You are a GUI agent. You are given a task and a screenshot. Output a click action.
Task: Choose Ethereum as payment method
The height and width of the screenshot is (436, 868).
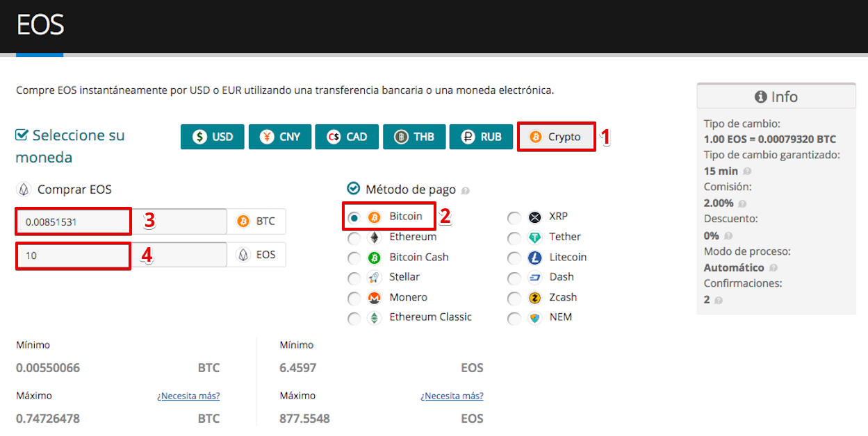point(354,238)
